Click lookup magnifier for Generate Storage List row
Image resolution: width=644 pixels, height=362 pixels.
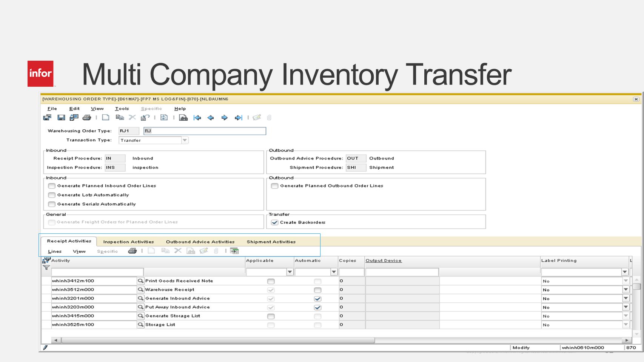[x=140, y=316]
